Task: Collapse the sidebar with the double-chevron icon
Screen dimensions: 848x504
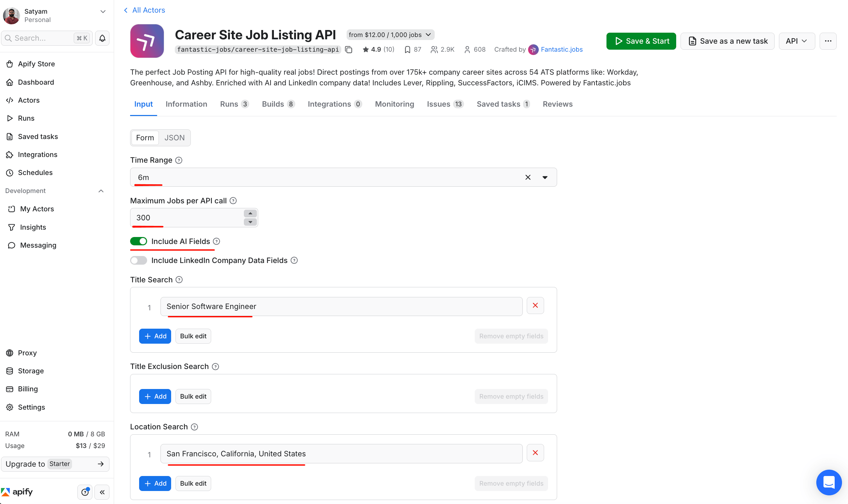Action: click(102, 492)
